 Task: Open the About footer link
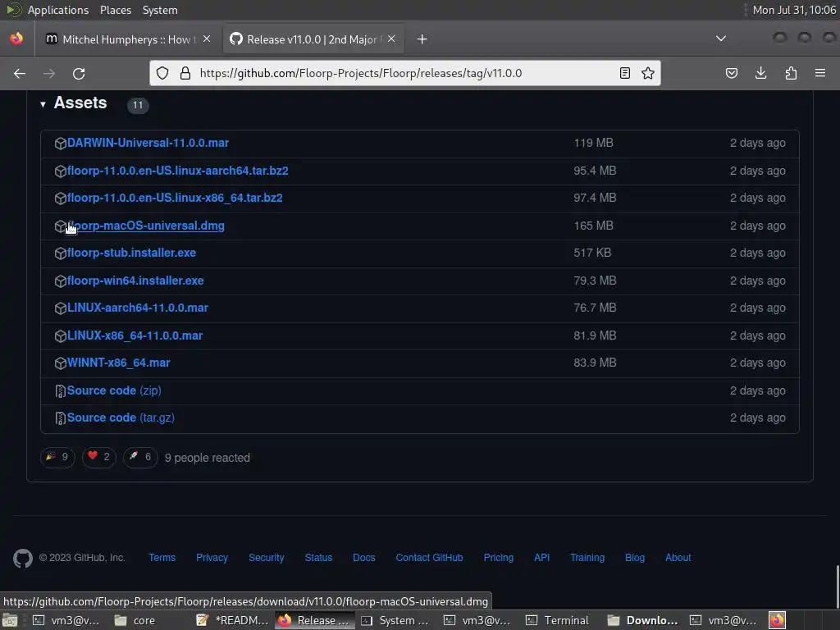678,558
